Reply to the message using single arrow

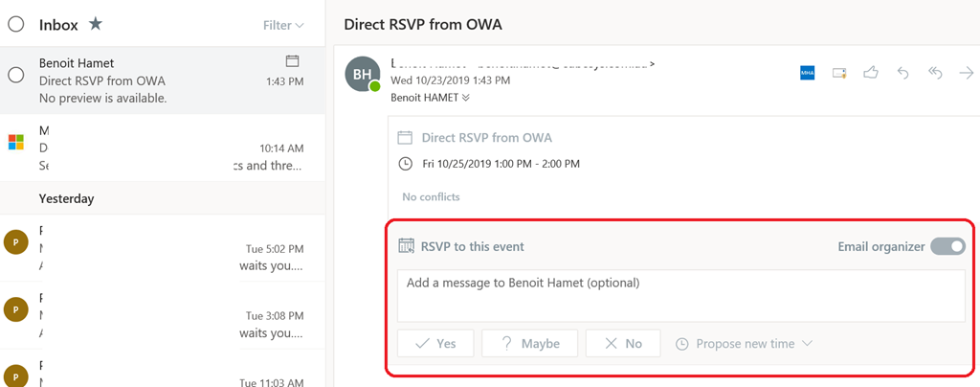(x=902, y=72)
